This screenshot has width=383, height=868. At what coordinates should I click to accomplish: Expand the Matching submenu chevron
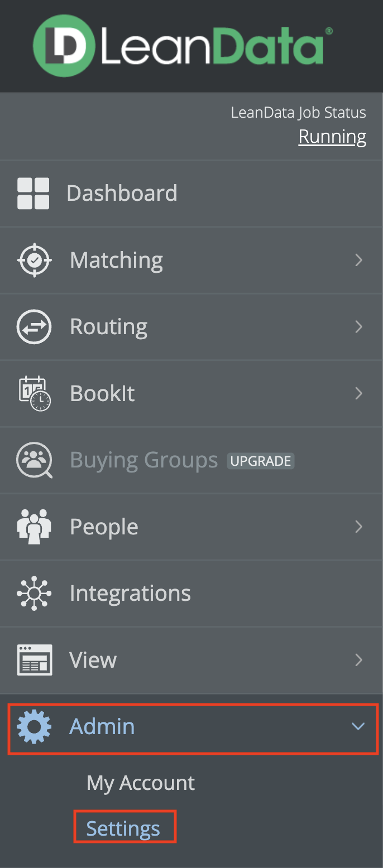(x=359, y=260)
